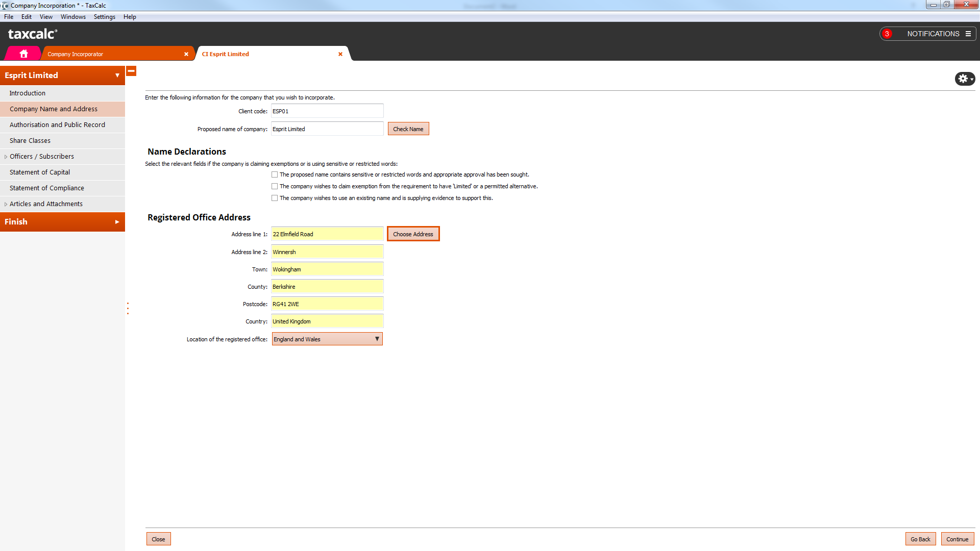This screenshot has height=551, width=980.
Task: Open the gear settings menu
Action: pos(964,79)
